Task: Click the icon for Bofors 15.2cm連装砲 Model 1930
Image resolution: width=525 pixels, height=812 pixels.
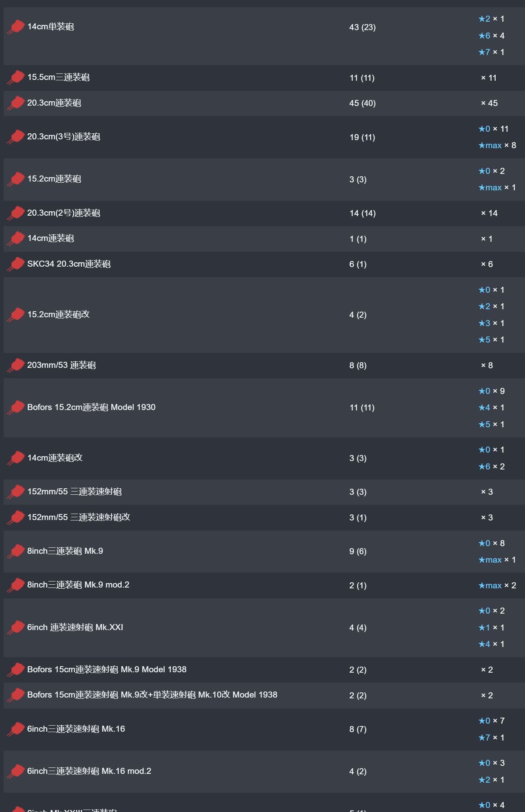Action: 16,408
